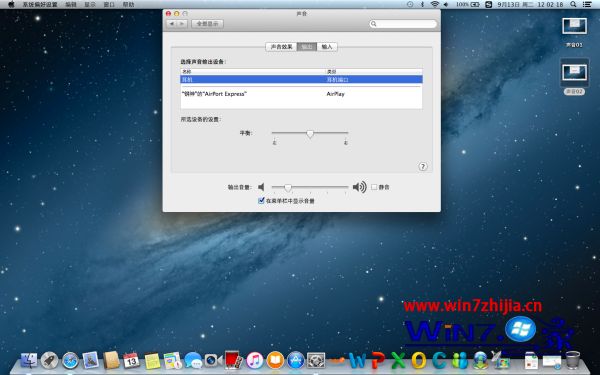Open Photo Booth red curtain icon
The width and height of the screenshot is (600, 375).
(x=234, y=360)
